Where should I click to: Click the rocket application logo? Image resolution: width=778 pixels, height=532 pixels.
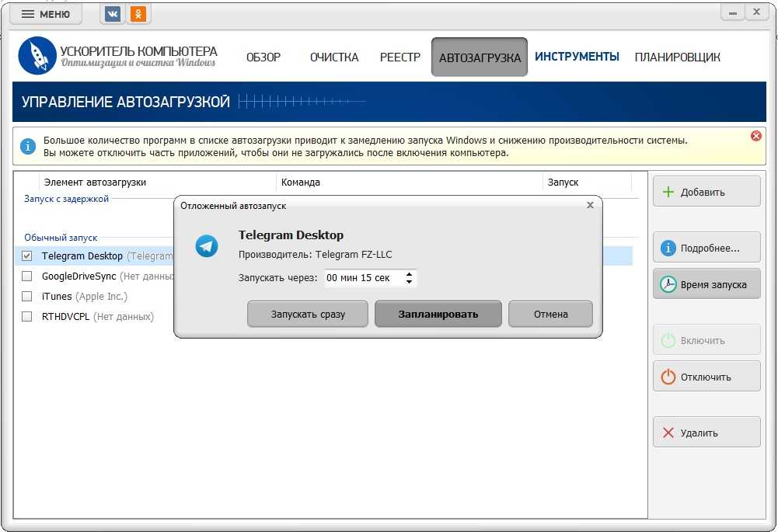click(x=37, y=56)
